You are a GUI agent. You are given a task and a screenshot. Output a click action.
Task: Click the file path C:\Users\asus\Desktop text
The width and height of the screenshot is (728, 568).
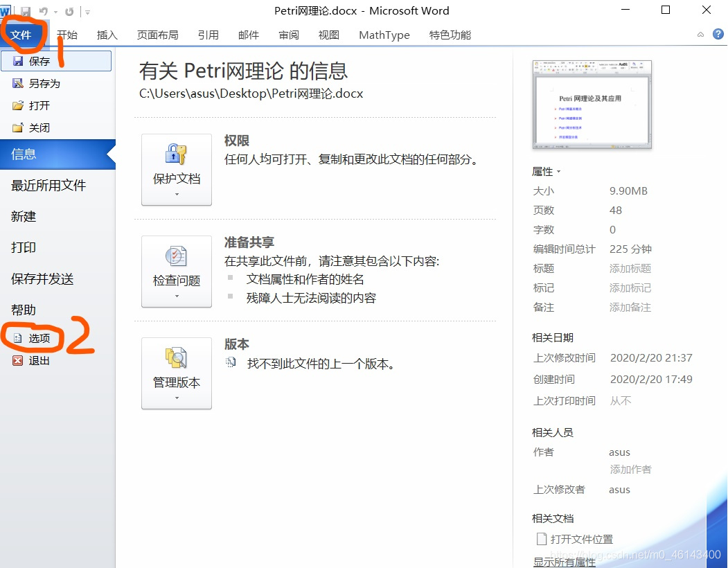(251, 94)
